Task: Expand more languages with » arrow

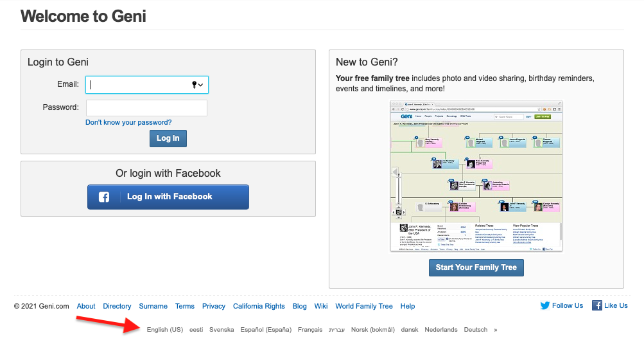Action: pyautogui.click(x=495, y=330)
